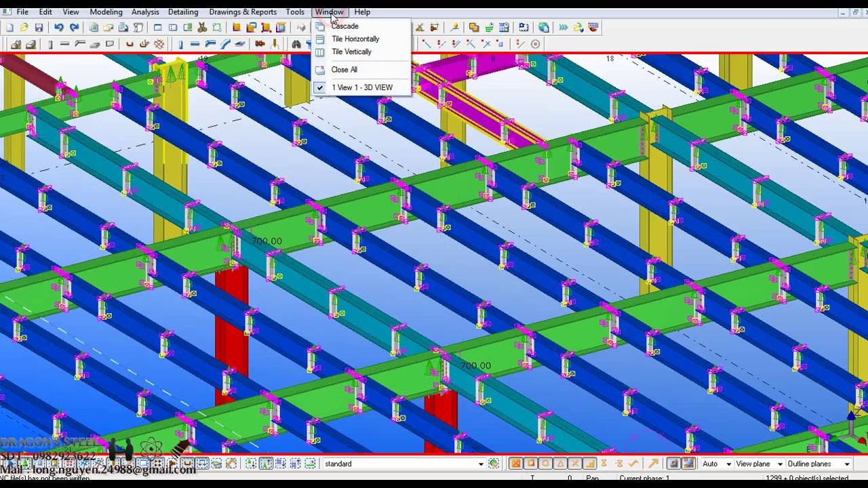The width and height of the screenshot is (868, 488).
Task: Toggle snap to perpendicular points switch
Action: (590, 464)
